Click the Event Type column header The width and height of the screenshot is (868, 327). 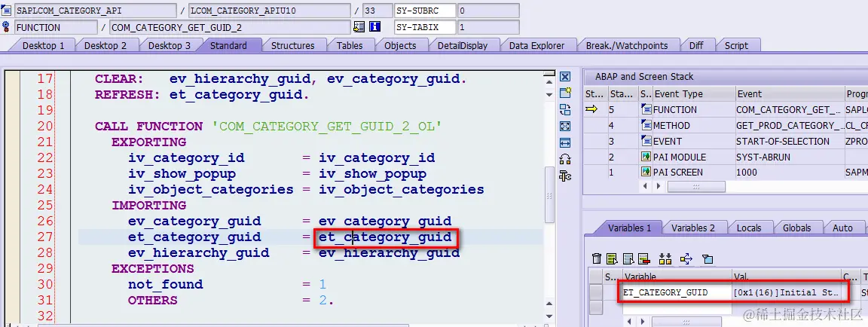click(686, 93)
